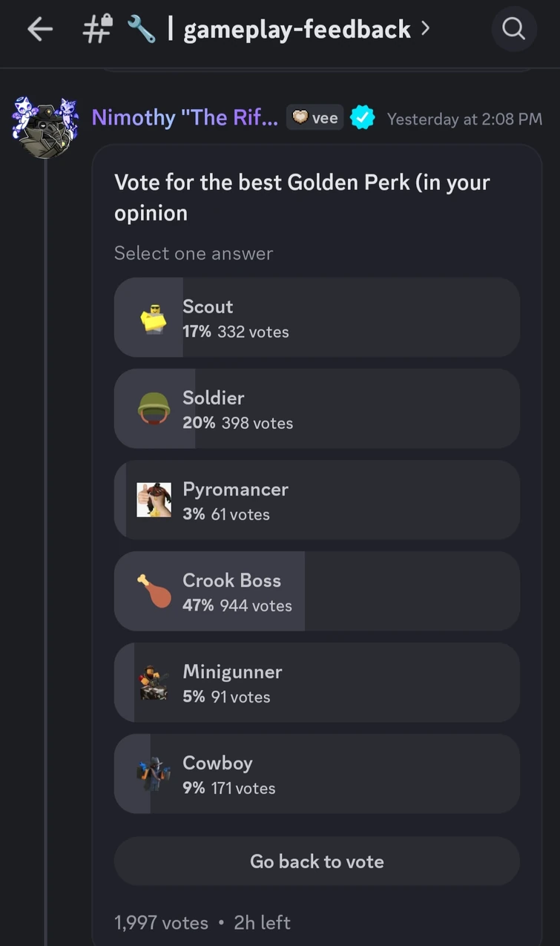Open the search icon
Image resolution: width=560 pixels, height=946 pixels.
pos(514,29)
